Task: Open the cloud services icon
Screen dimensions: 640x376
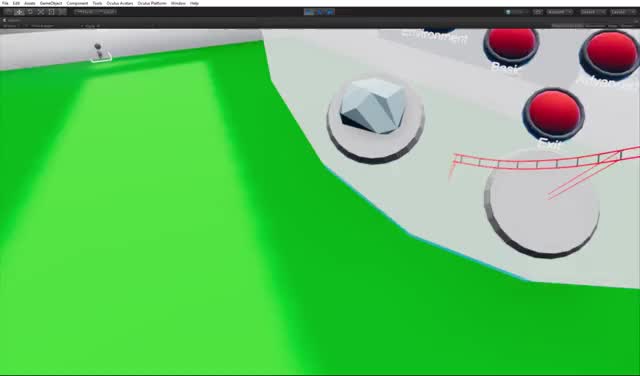Action: point(538,12)
